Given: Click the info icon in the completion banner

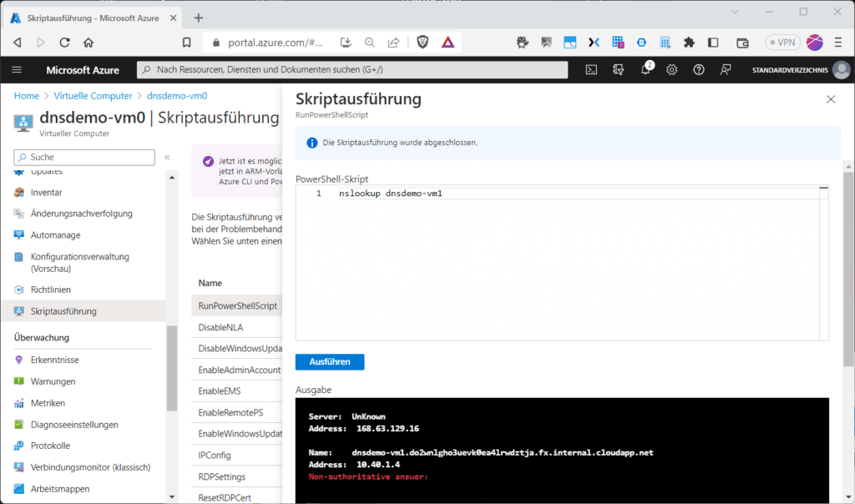Looking at the screenshot, I should [x=312, y=143].
